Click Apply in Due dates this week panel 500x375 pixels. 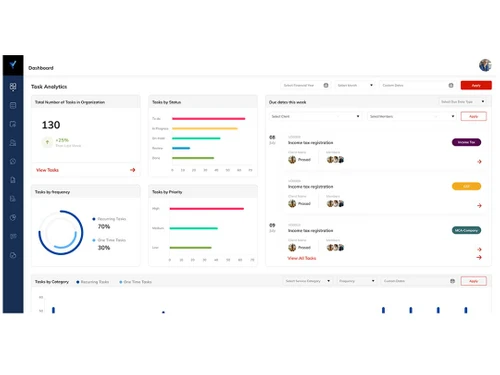tap(474, 116)
